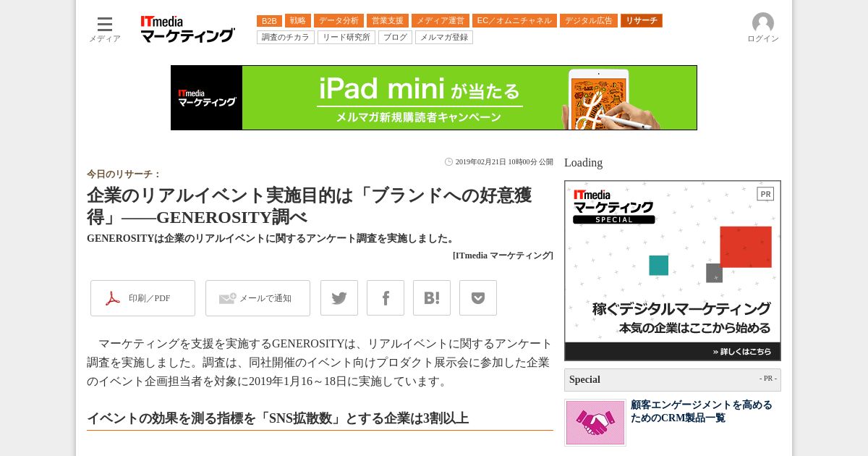The height and width of the screenshot is (456, 868).
Task: Select the リサーチ category tab
Action: coord(642,21)
